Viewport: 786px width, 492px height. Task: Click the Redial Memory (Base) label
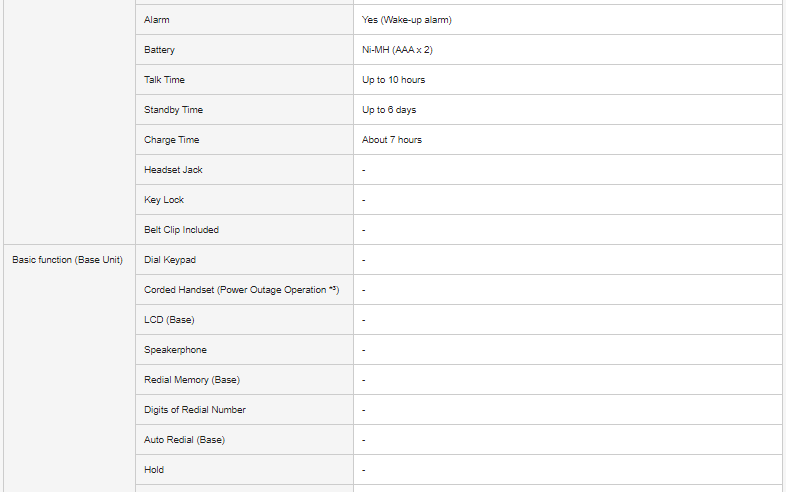192,380
